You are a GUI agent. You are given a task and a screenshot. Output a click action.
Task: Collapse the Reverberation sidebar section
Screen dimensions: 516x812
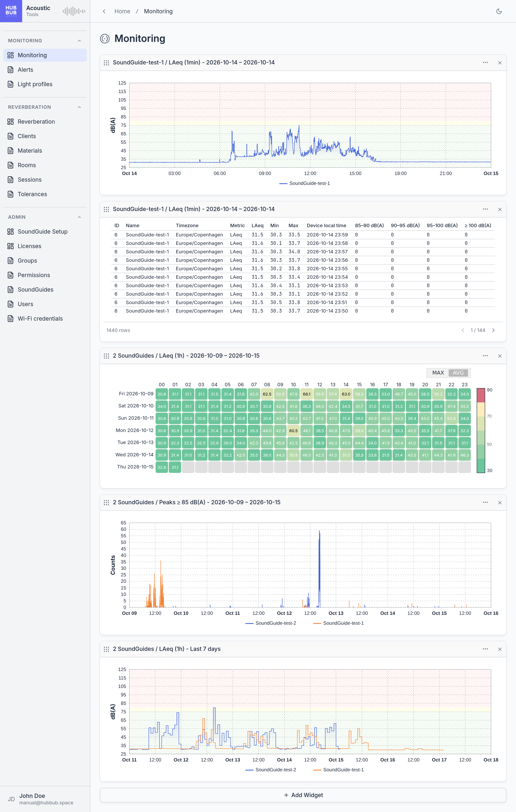click(79, 107)
